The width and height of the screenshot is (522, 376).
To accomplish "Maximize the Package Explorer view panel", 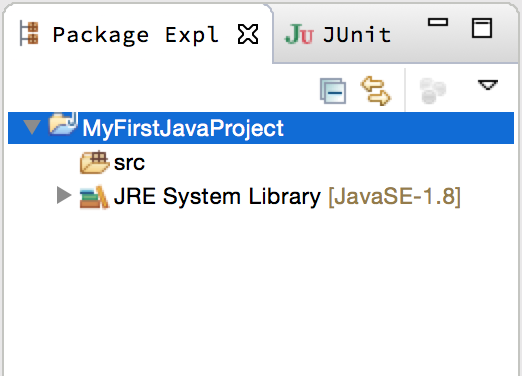I will click(x=482, y=28).
